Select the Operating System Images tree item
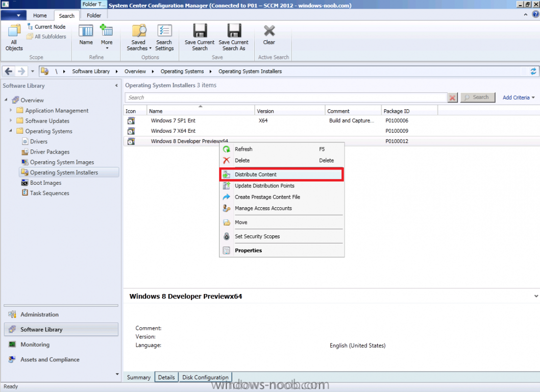 (62, 162)
